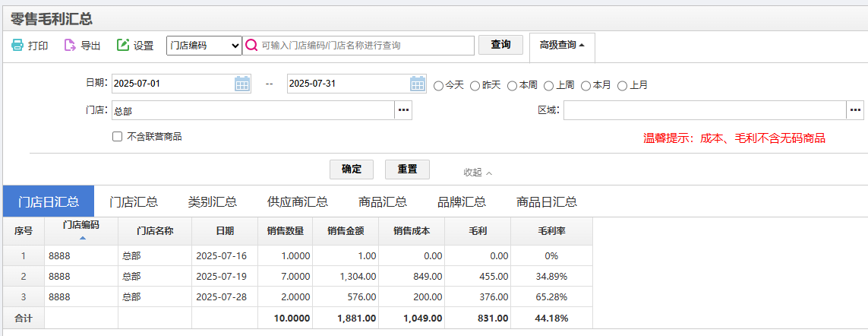Viewport: 868px width, 336px height.
Task: Click the 序号 column header
Action: [x=24, y=231]
